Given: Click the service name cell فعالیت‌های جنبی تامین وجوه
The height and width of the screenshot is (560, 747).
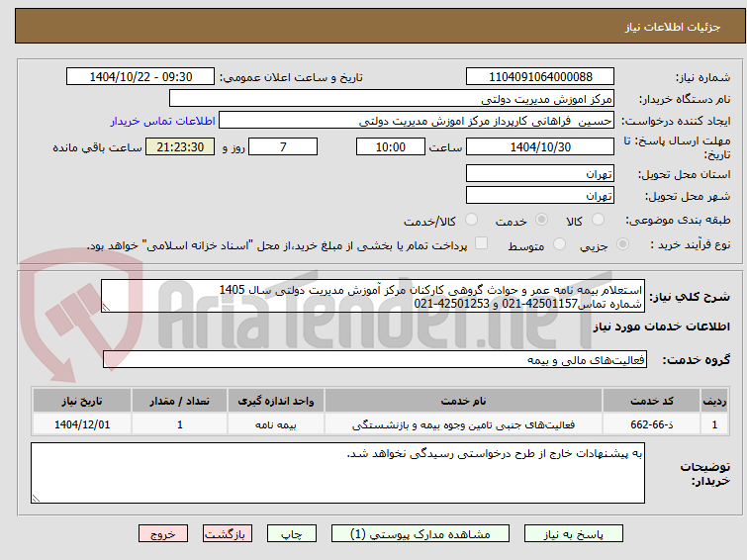Looking at the screenshot, I should (463, 424).
